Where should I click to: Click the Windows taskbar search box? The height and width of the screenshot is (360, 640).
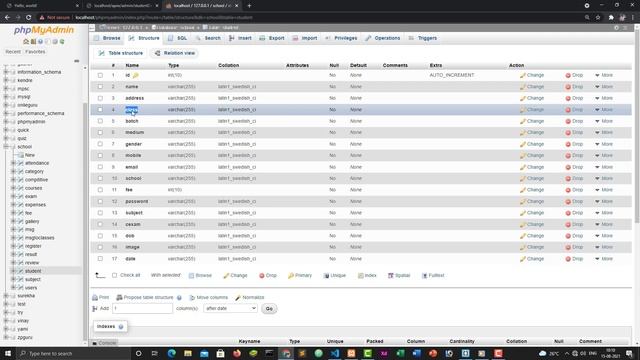pos(73,353)
